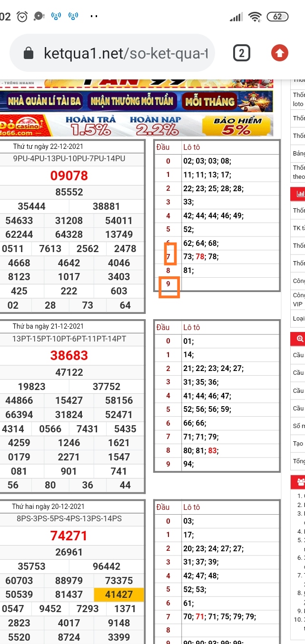Tap the result cell 2271

(x=69, y=457)
